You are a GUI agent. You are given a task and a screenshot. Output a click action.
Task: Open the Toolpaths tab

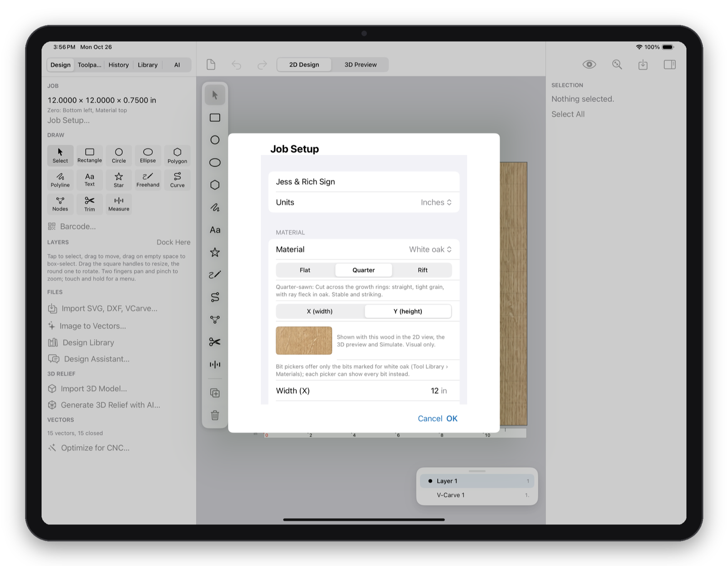[89, 65]
